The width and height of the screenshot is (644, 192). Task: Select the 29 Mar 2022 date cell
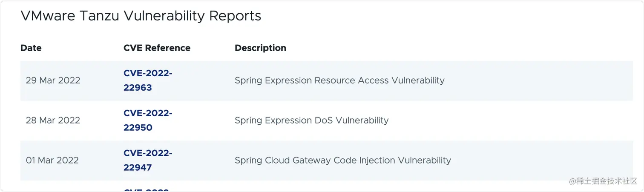point(53,80)
